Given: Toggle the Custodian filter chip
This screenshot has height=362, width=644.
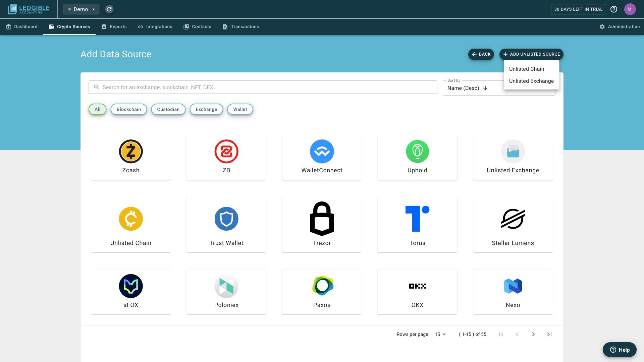Looking at the screenshot, I should (168, 109).
